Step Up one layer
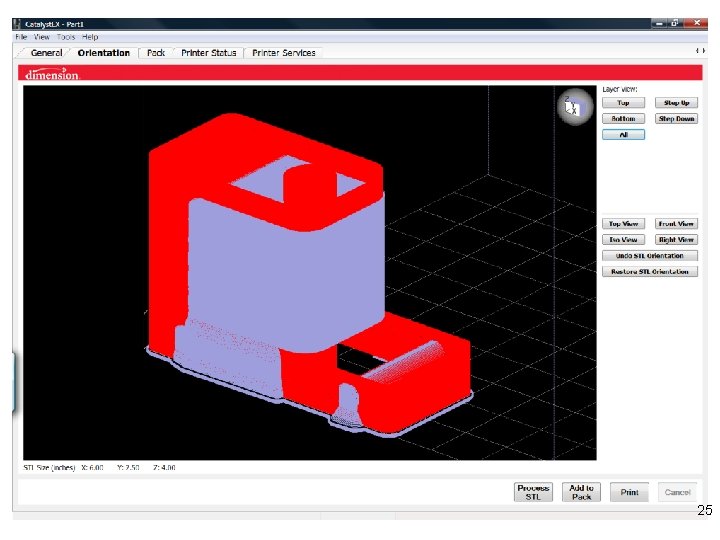This screenshot has height=540, width=720. pos(676,103)
